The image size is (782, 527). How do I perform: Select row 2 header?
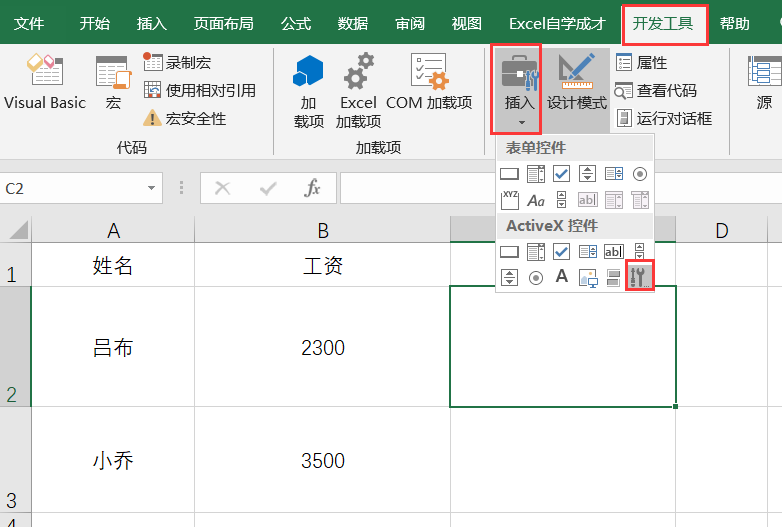click(x=15, y=347)
